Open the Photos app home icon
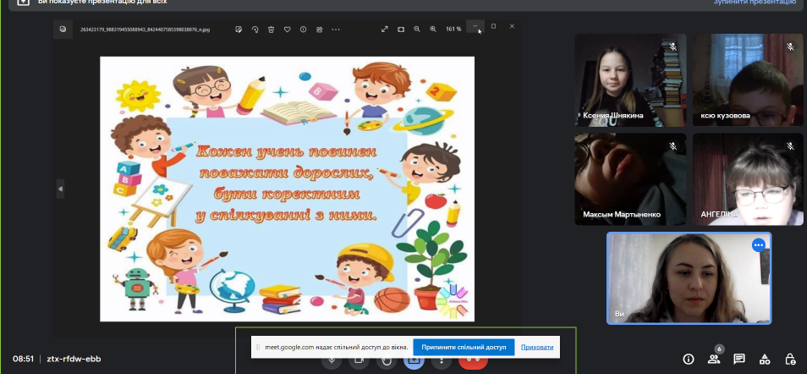 [63, 29]
